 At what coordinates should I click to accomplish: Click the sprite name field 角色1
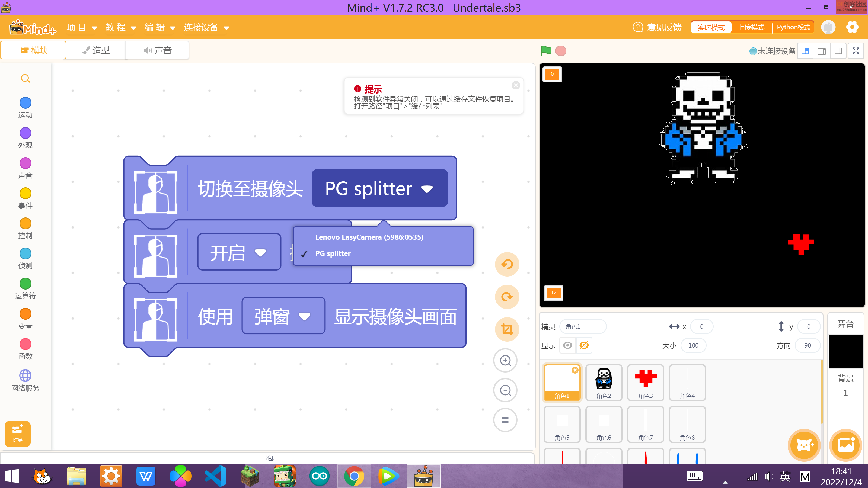click(x=583, y=326)
